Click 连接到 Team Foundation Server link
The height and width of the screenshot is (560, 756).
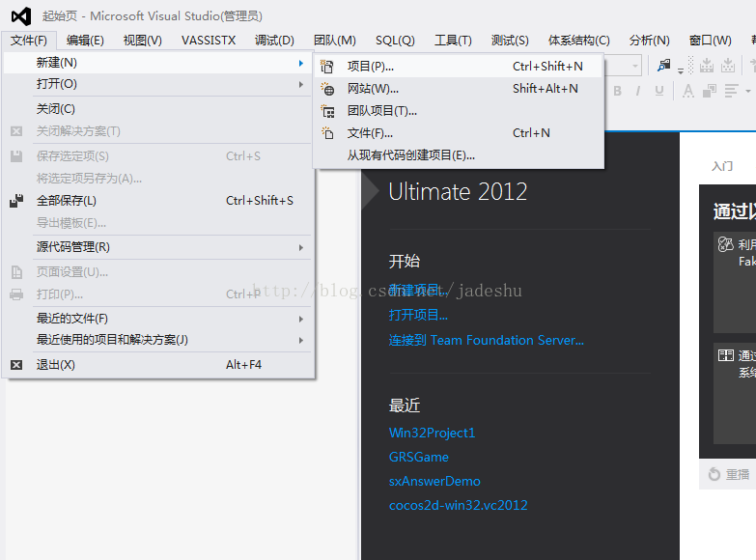486,340
